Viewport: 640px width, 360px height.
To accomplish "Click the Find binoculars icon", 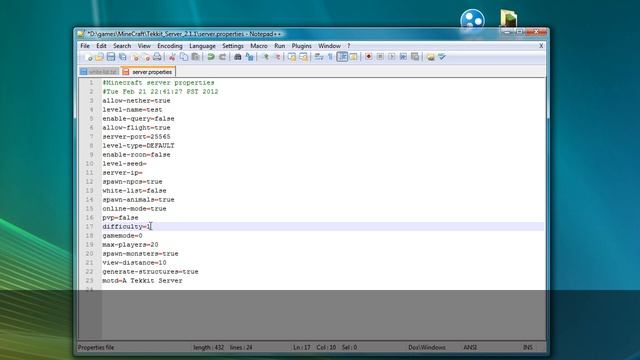I will 238,57.
